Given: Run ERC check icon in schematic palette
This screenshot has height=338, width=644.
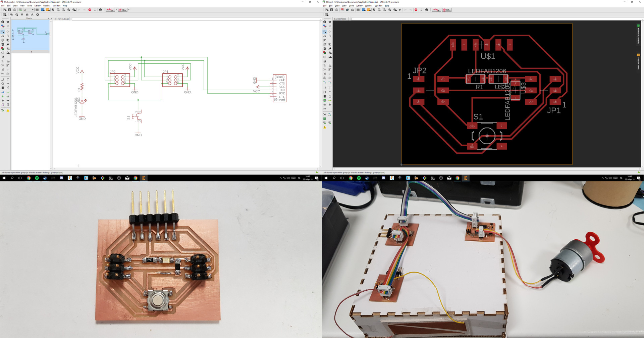Looking at the screenshot, I should click(x=3, y=110).
